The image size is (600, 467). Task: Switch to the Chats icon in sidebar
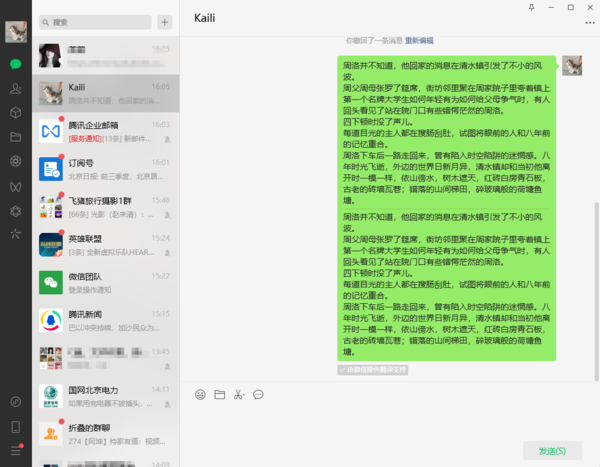[x=16, y=64]
